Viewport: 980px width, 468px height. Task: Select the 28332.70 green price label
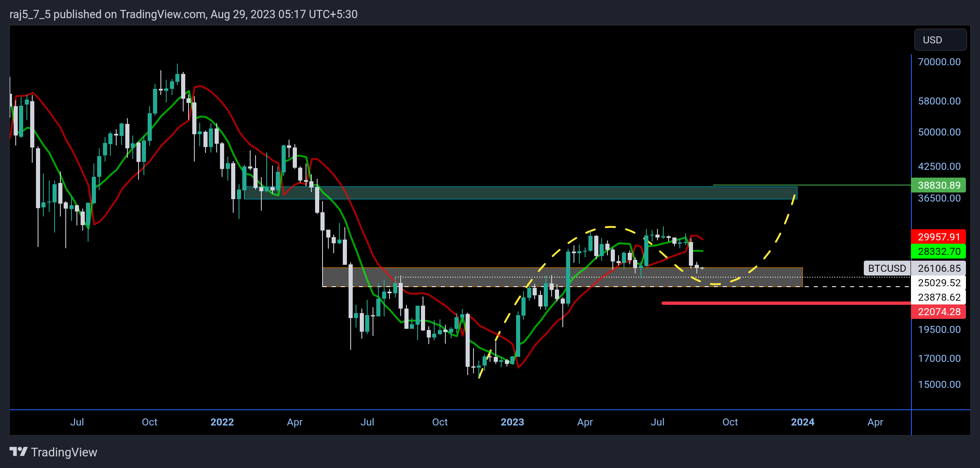click(938, 251)
